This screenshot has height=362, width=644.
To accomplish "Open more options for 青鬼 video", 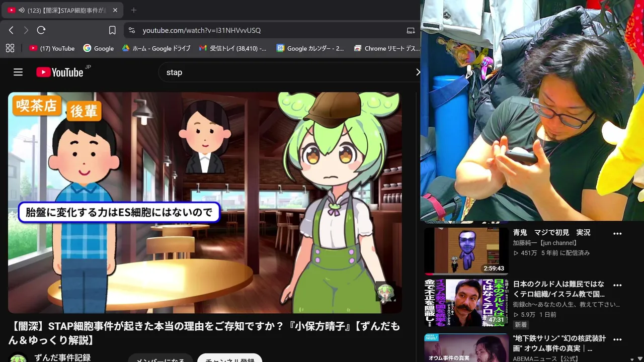I will 617,233.
